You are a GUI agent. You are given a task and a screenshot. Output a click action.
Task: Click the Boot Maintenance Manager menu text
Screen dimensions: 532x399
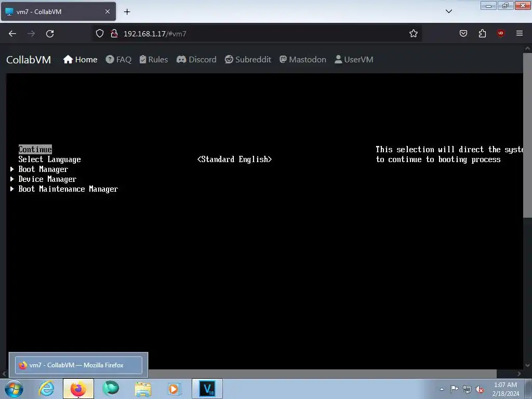(x=68, y=189)
